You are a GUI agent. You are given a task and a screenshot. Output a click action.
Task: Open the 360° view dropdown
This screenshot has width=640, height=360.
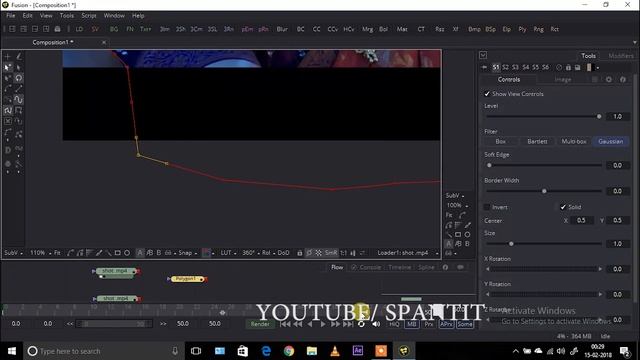click(251, 253)
